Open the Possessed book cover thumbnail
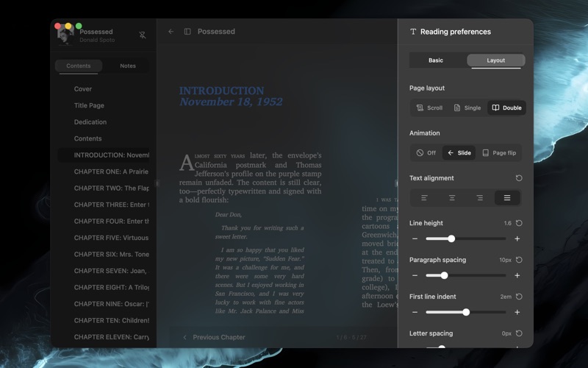 pos(65,35)
